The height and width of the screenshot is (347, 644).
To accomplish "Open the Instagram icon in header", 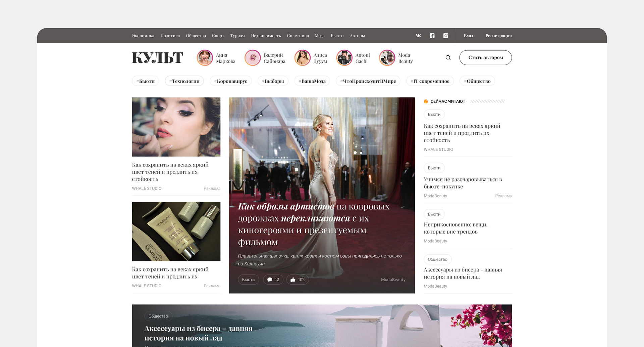I will 446,36.
